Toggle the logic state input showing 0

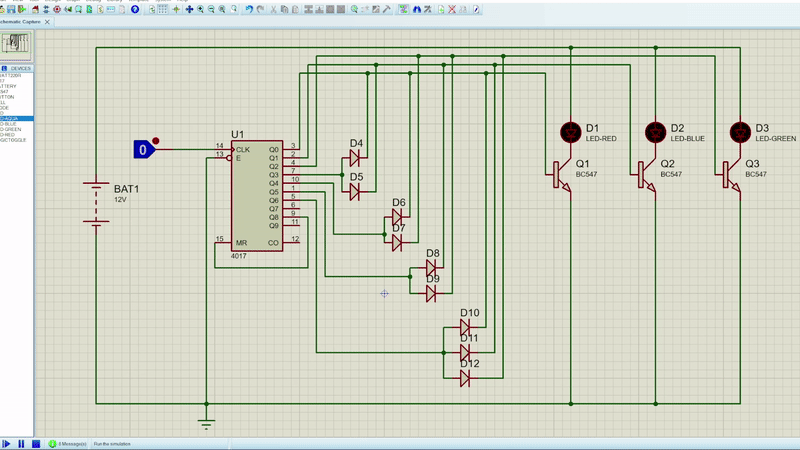143,150
